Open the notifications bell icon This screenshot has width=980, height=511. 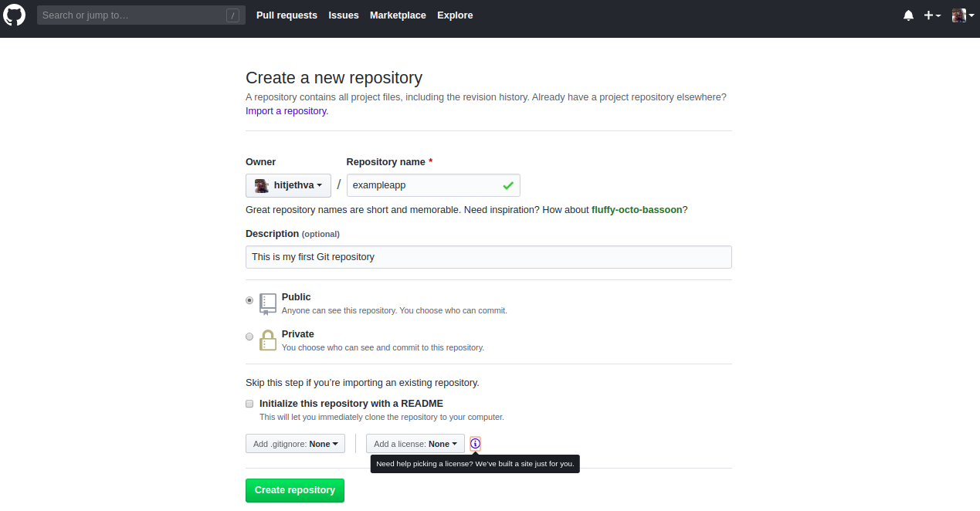(x=908, y=15)
